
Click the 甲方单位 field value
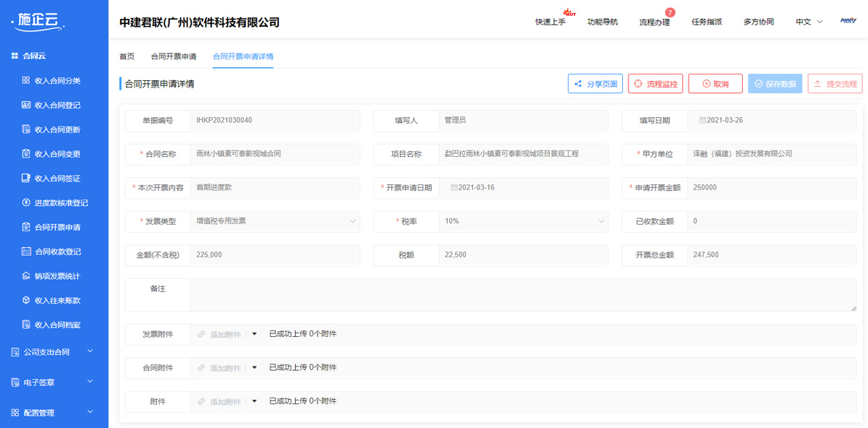click(x=742, y=154)
